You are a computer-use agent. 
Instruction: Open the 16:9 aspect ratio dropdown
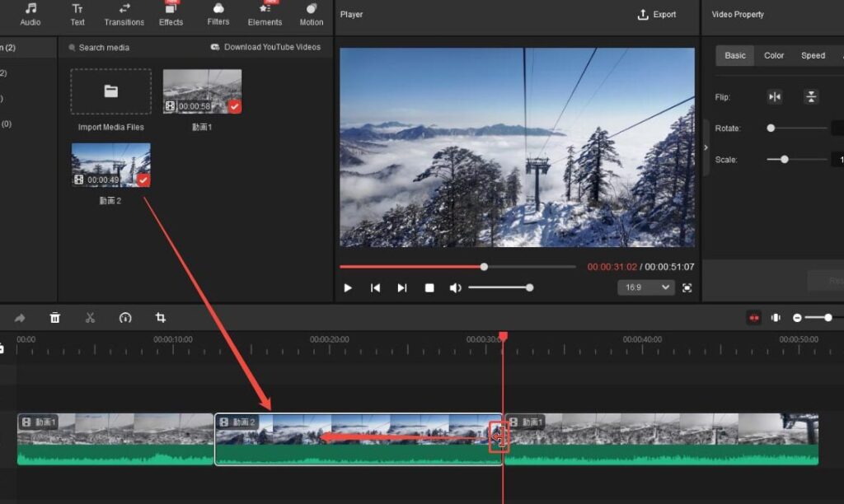645,287
